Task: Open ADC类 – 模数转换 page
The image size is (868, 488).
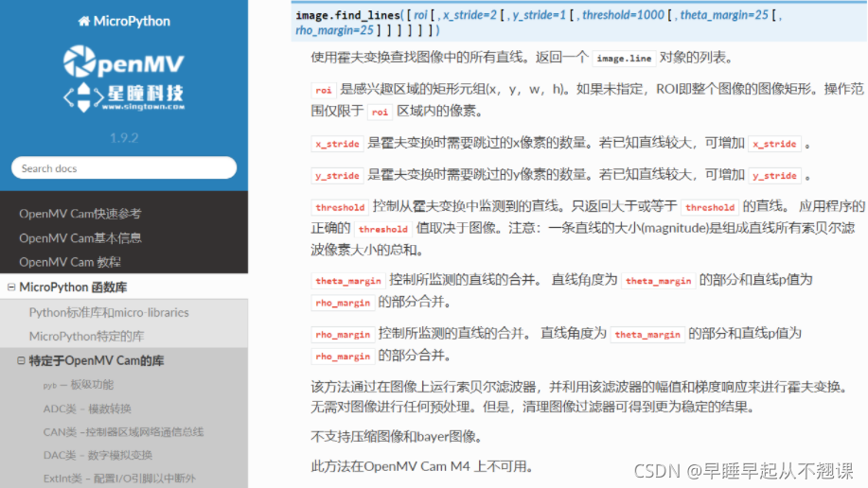Action: click(87, 409)
